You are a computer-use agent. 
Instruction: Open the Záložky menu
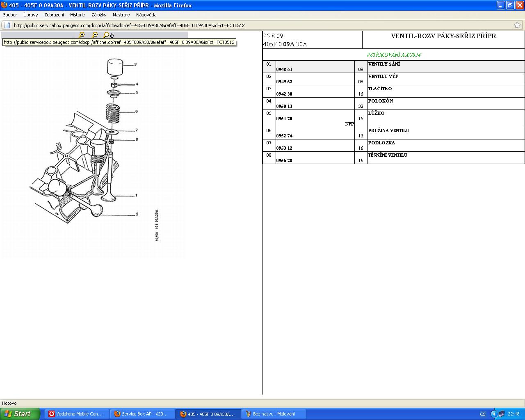pyautogui.click(x=99, y=15)
